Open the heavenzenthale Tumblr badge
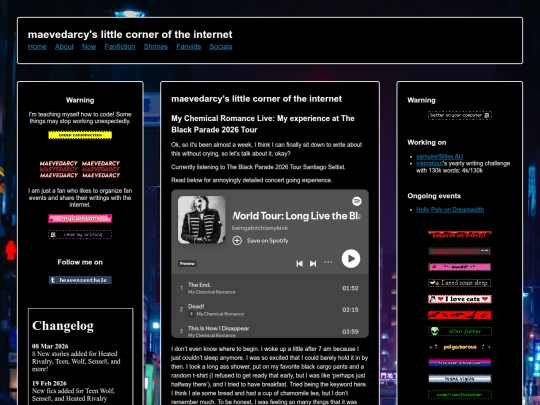Viewport: 540px width, 405px height. (80, 280)
